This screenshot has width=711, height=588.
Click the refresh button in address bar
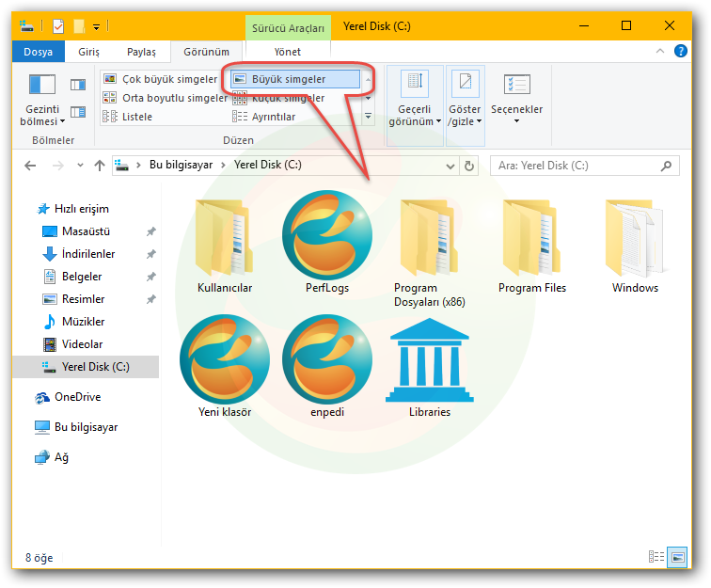tap(469, 166)
